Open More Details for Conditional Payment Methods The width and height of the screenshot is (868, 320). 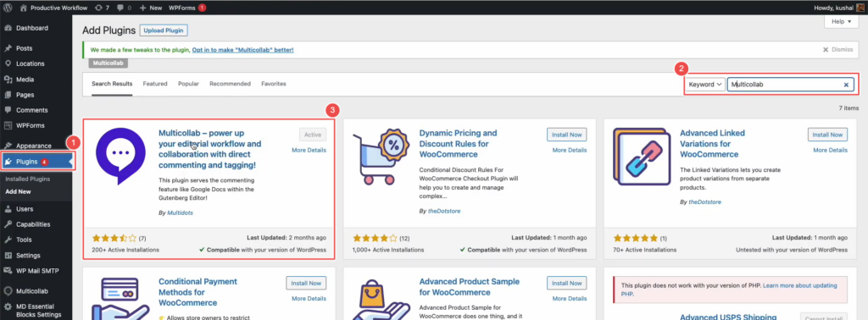tap(309, 299)
